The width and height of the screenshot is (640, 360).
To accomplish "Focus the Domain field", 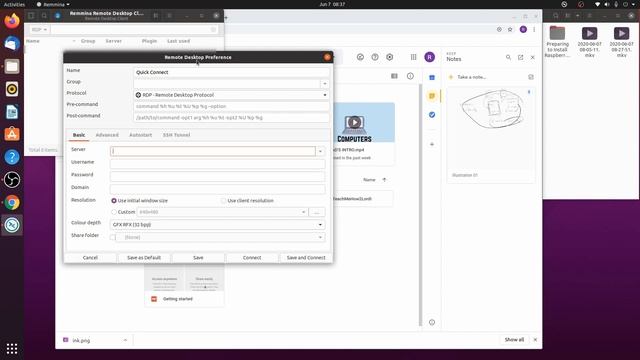I will [x=218, y=189].
